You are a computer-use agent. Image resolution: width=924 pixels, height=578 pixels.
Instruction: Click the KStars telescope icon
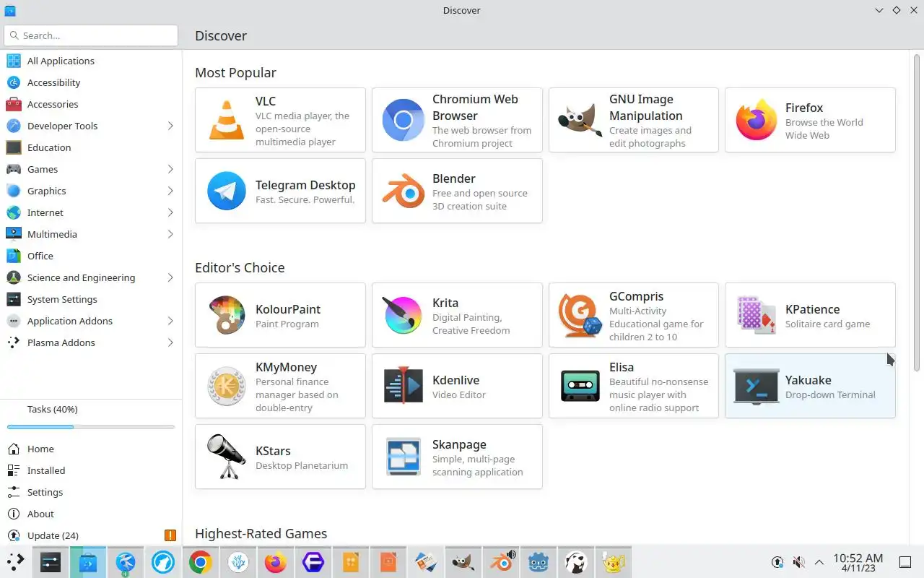coord(227,457)
